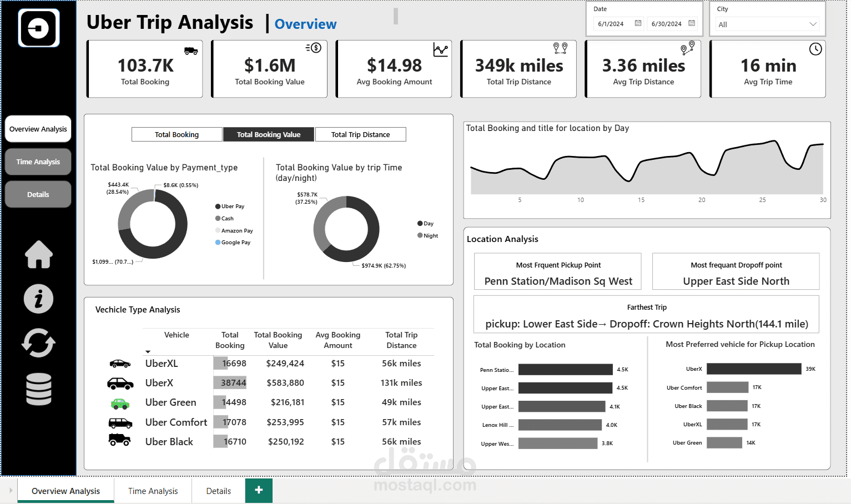851x504 pixels.
Task: Add a new page with the plus button
Action: pyautogui.click(x=259, y=490)
